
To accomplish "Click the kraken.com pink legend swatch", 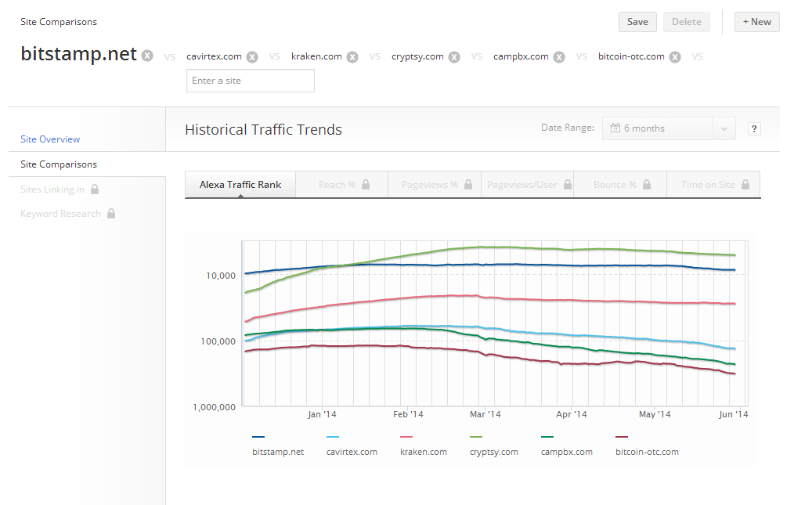I will 406,437.
